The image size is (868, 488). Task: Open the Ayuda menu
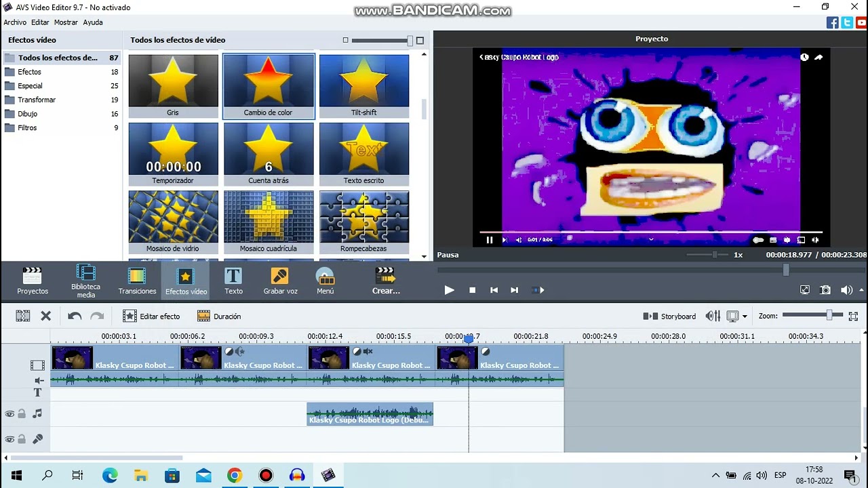click(x=93, y=22)
